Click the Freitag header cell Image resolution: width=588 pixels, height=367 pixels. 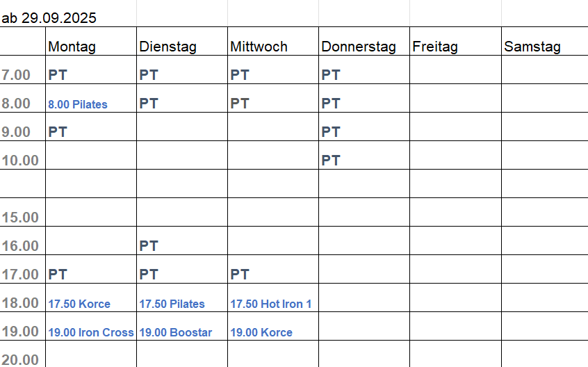(x=435, y=47)
